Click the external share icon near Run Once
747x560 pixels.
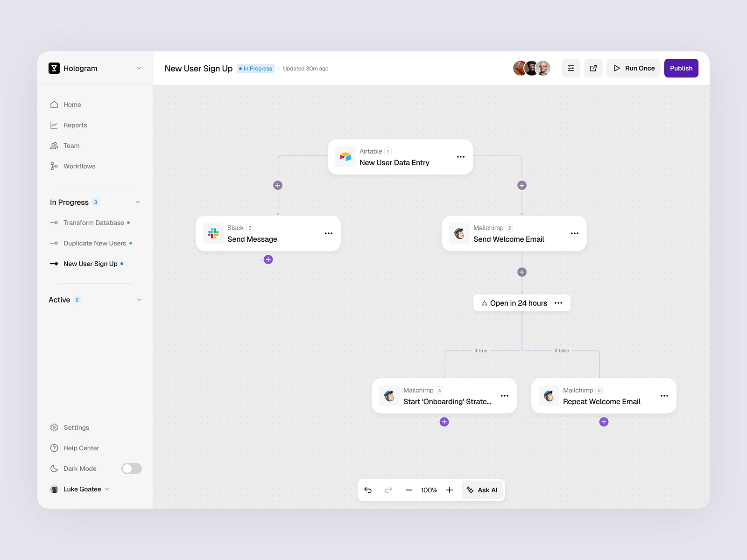coord(593,68)
